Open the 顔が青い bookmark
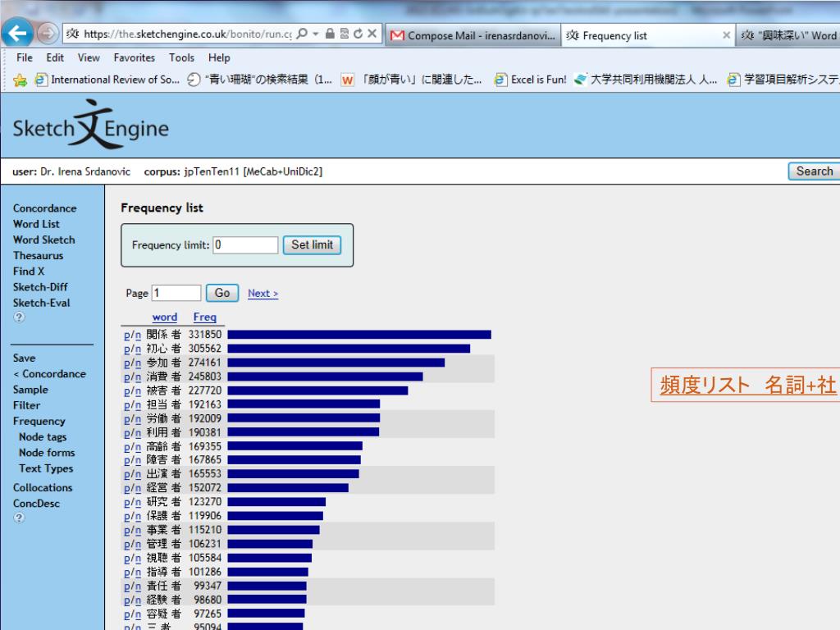Viewport: 840px width, 630px height. pyautogui.click(x=412, y=80)
